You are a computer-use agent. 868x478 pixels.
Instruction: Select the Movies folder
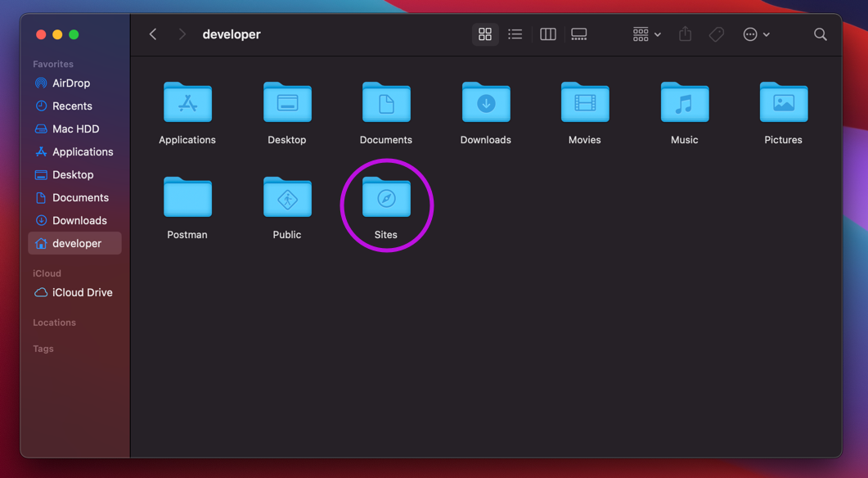(x=585, y=102)
